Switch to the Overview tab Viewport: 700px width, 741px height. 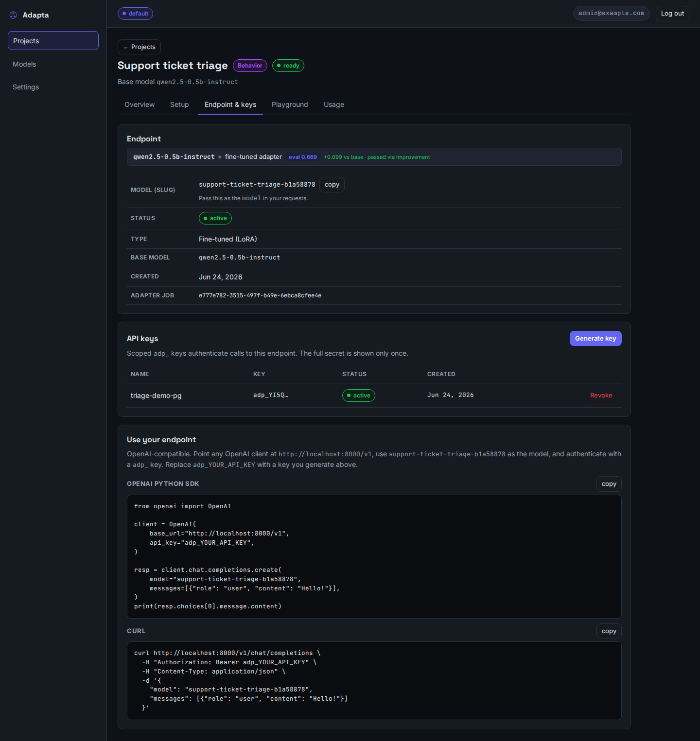tap(140, 104)
